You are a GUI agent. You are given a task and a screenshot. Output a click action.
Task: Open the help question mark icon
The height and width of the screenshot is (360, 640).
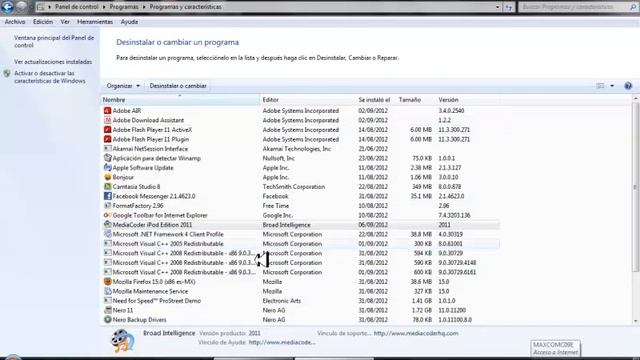(x=628, y=86)
